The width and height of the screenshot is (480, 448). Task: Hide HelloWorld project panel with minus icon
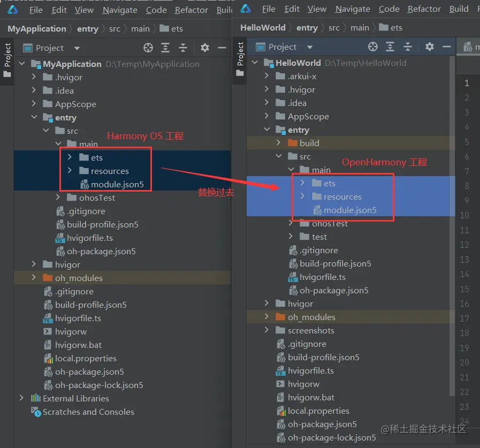pyautogui.click(x=447, y=47)
